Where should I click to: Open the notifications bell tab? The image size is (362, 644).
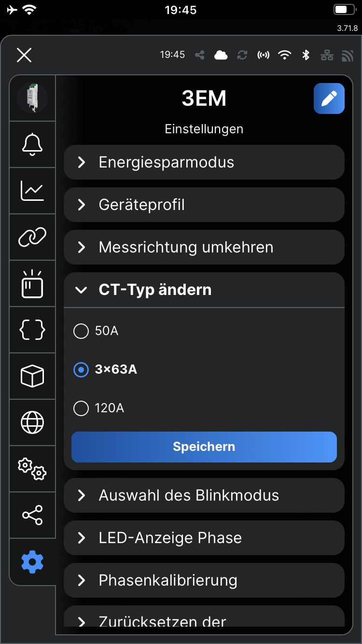pos(32,144)
